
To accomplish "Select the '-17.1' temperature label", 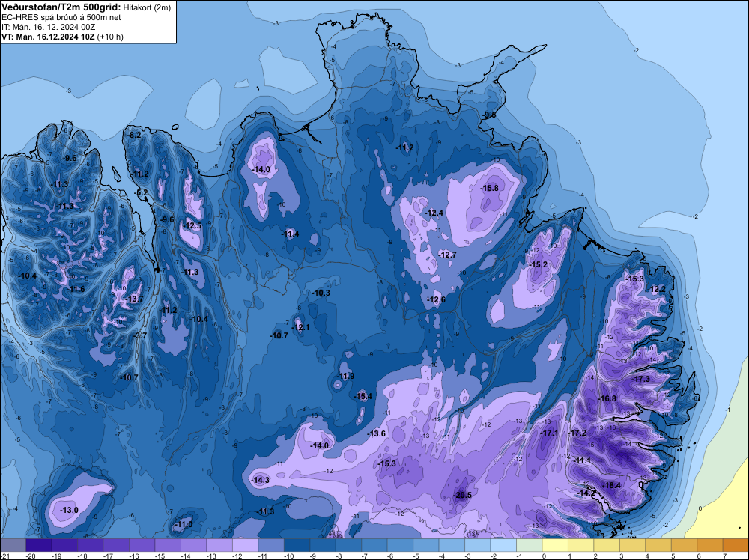I will pyautogui.click(x=549, y=433).
